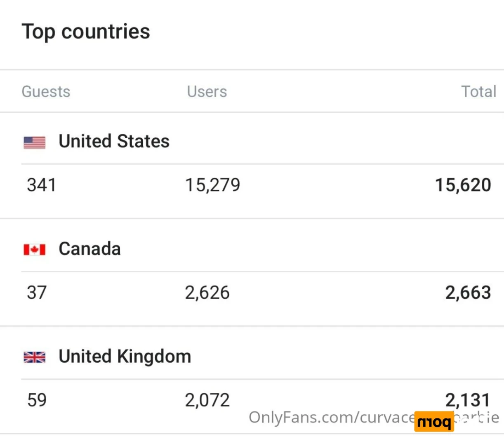This screenshot has width=504, height=444.
Task: Click the Canada flag icon
Action: click(x=35, y=250)
